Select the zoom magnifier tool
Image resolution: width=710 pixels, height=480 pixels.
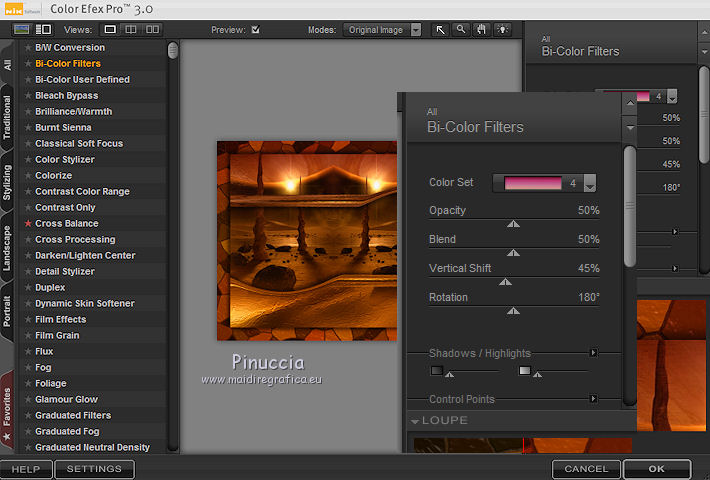coord(461,30)
